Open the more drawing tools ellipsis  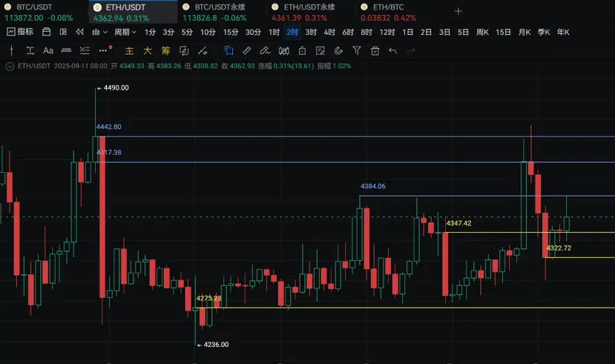(103, 50)
